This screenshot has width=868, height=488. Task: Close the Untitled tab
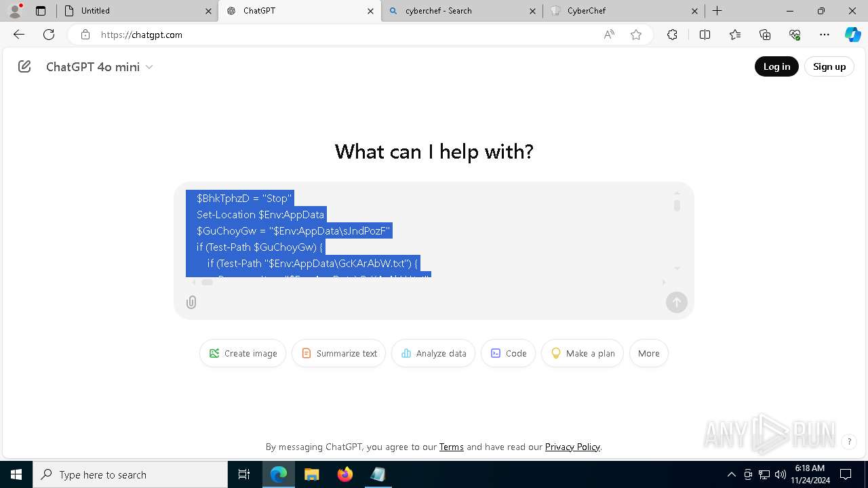[208, 11]
